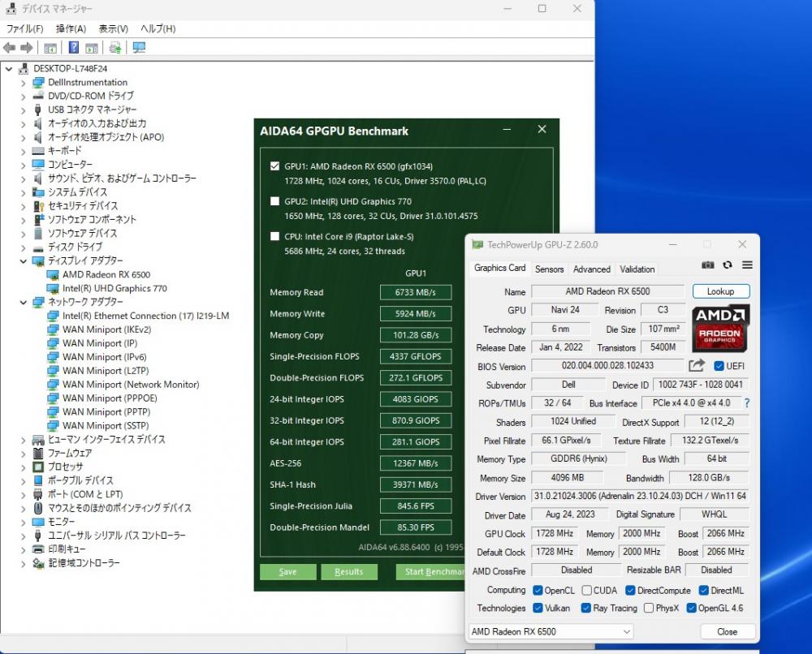Select WAN Miniport (PPPOE) in tree
The width and height of the screenshot is (812, 654).
pyautogui.click(x=110, y=398)
